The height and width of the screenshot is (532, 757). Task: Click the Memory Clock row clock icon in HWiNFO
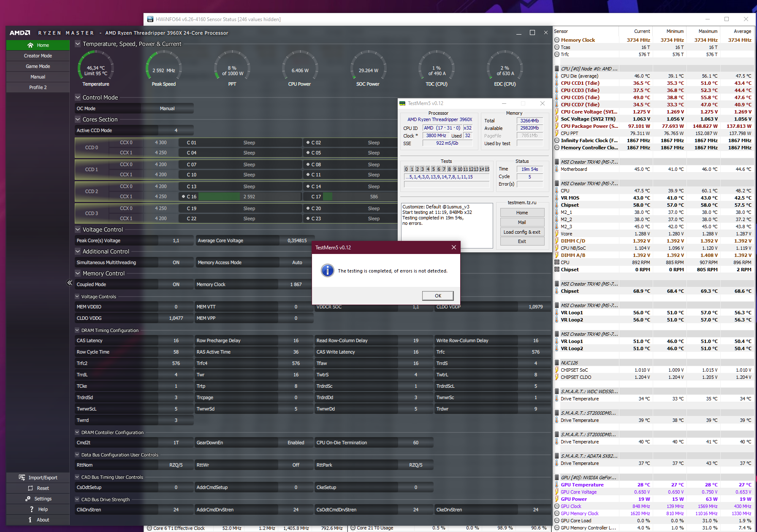557,40
